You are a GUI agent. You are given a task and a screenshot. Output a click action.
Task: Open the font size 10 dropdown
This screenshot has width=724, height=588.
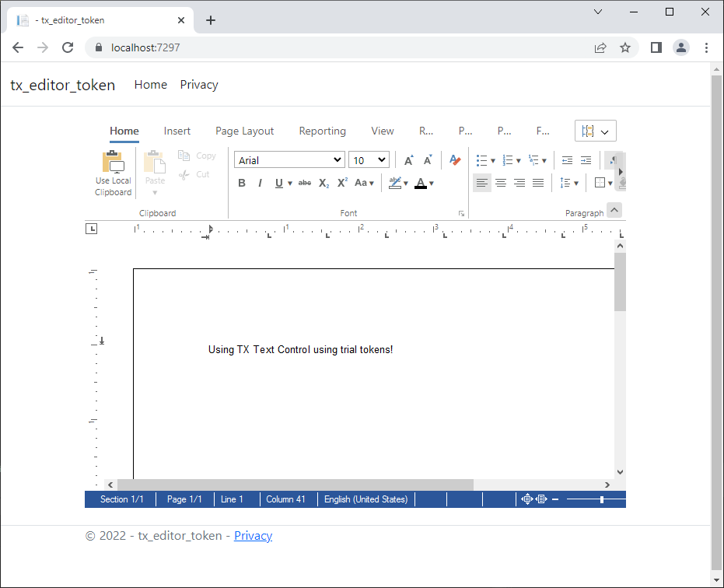point(369,159)
